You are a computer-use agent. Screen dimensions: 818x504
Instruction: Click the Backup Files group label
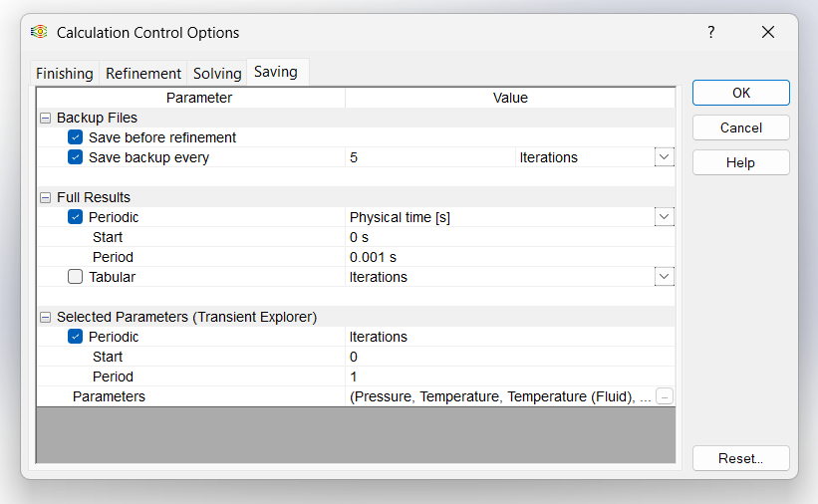point(97,118)
